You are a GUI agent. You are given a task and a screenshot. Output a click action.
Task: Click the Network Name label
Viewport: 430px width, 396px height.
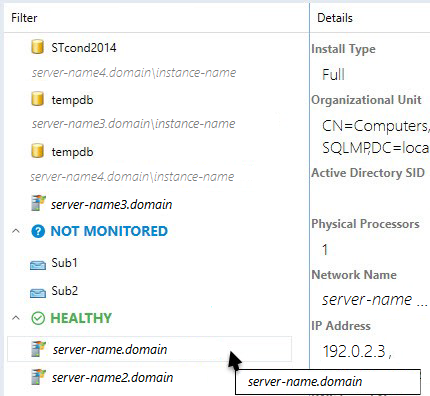point(354,275)
